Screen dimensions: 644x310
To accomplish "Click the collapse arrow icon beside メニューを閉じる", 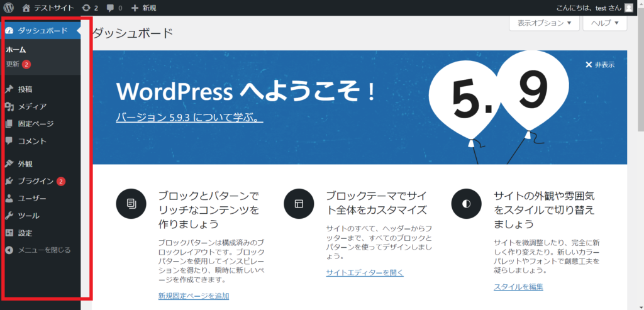I will click(x=9, y=250).
